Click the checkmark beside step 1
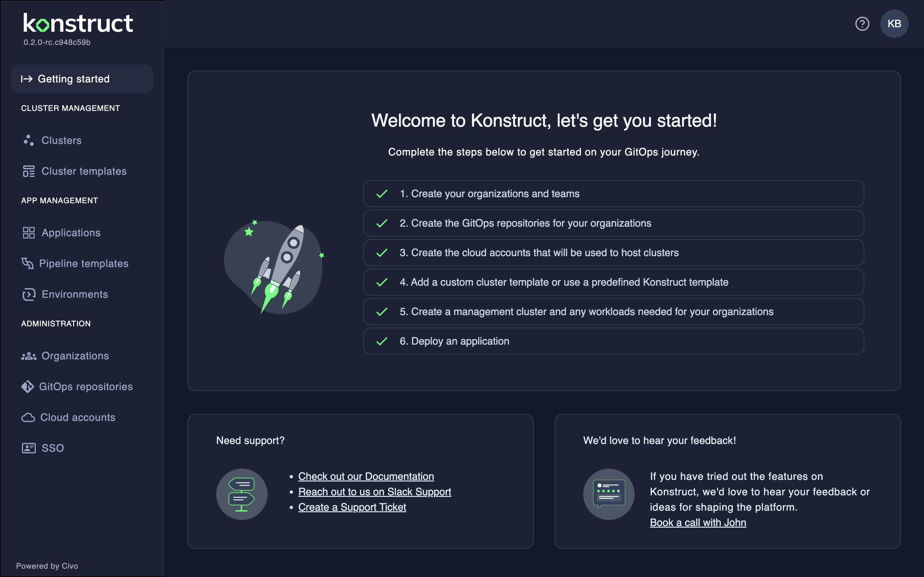The width and height of the screenshot is (924, 577). 381,194
